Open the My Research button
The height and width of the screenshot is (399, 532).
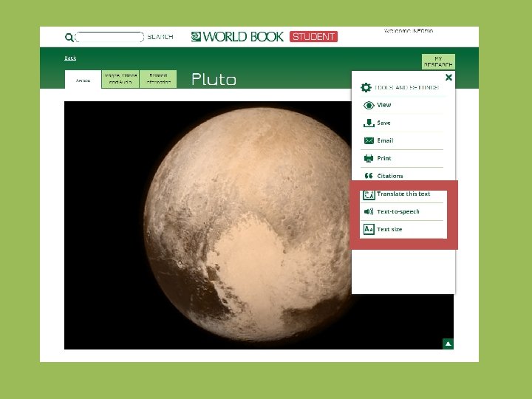pyautogui.click(x=438, y=61)
